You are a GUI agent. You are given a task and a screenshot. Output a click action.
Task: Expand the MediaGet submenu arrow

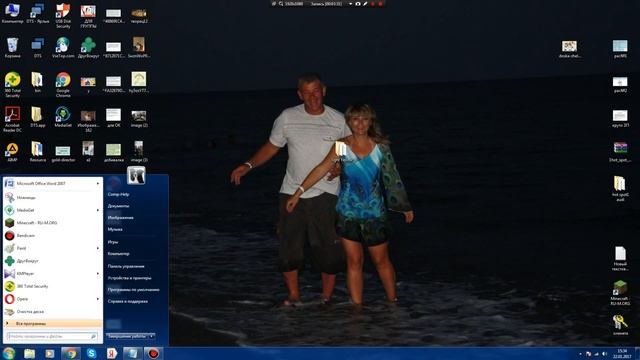(x=98, y=210)
